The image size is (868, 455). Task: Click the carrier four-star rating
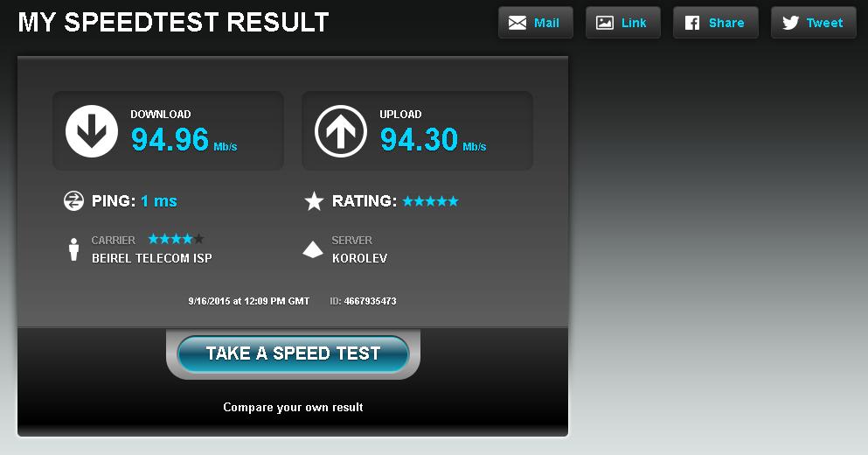pos(176,239)
